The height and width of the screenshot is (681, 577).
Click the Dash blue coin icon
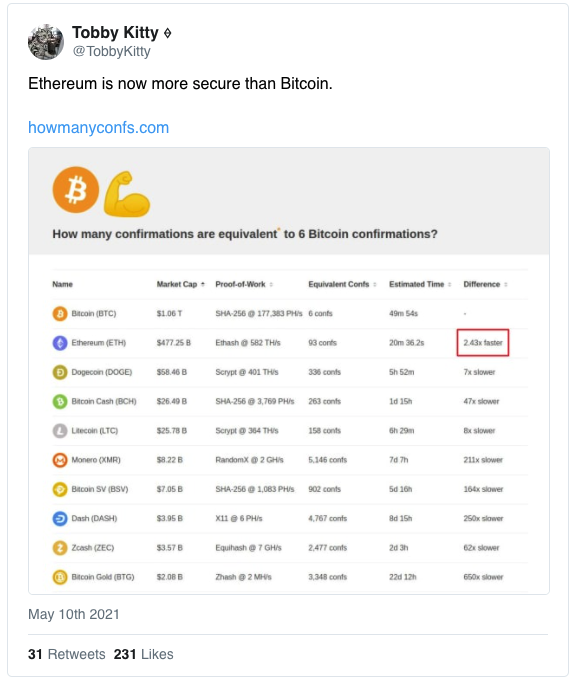pyautogui.click(x=60, y=519)
